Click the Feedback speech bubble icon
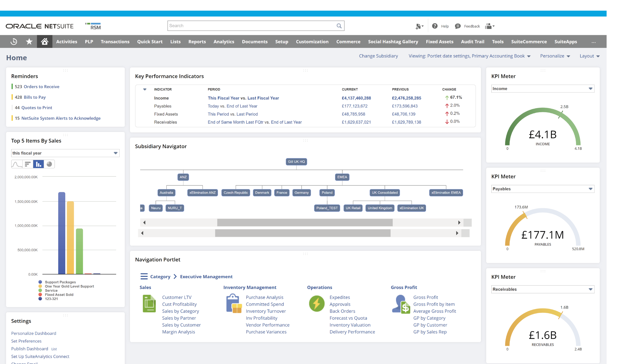This screenshot has width=618, height=364. (457, 26)
